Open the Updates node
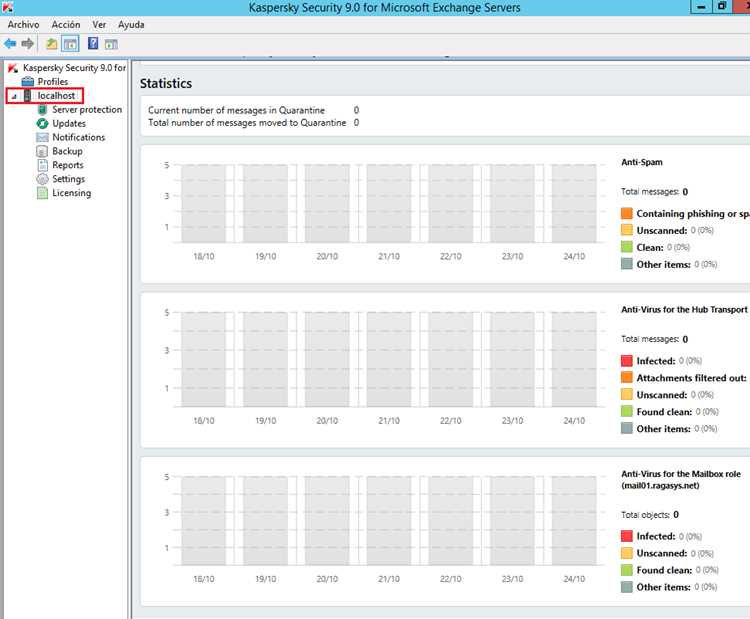 (69, 123)
